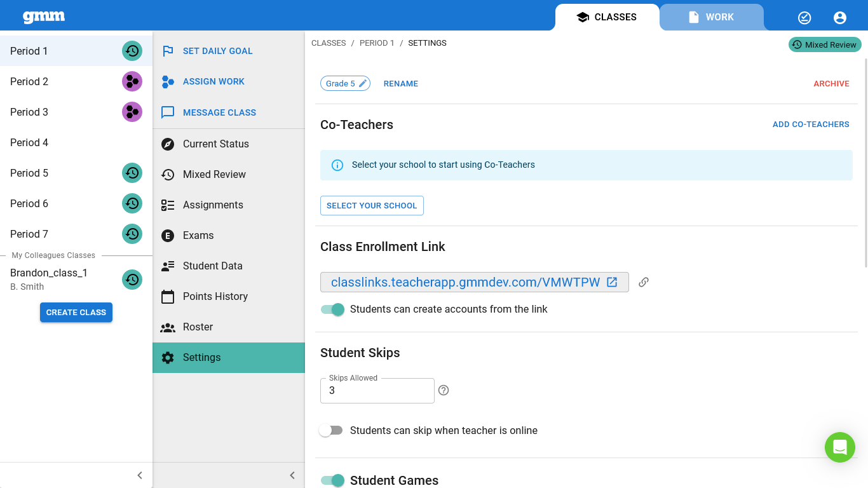Open Current Status menu item
This screenshot has width=868, height=488.
(x=229, y=144)
